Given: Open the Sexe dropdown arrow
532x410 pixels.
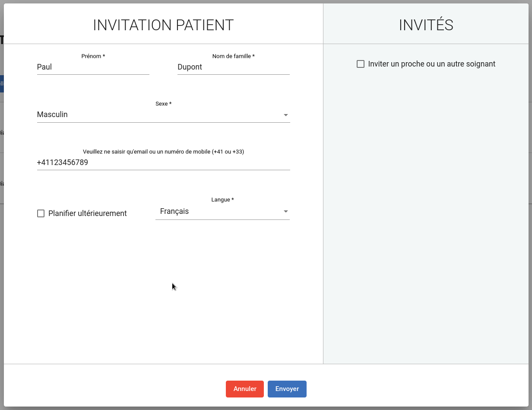Looking at the screenshot, I should [x=285, y=115].
